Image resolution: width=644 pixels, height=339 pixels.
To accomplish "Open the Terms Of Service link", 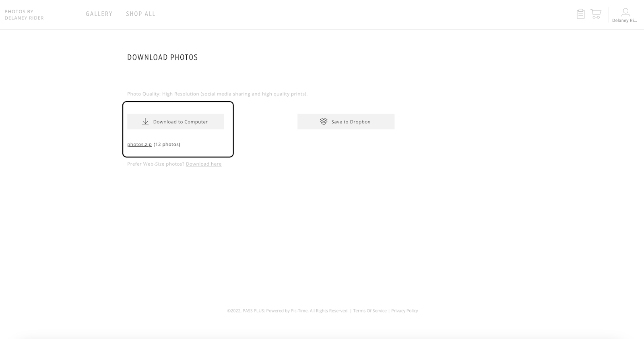I will (370, 311).
